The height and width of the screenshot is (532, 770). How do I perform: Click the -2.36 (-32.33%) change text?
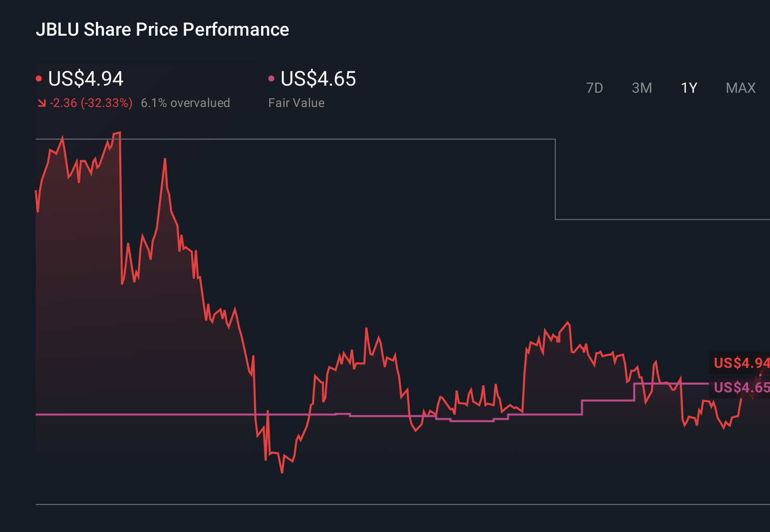[x=90, y=102]
